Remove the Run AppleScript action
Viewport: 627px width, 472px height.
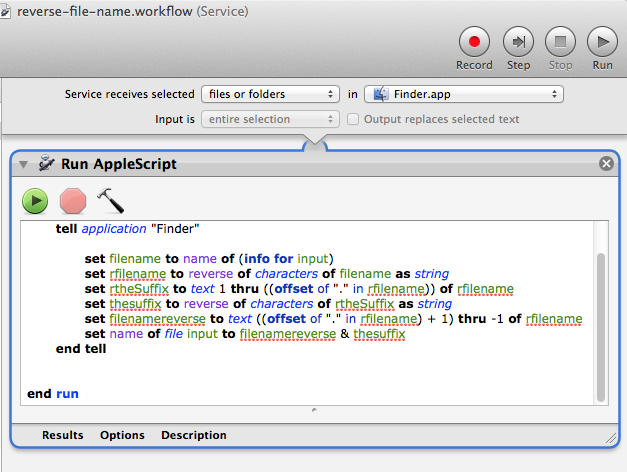[606, 164]
